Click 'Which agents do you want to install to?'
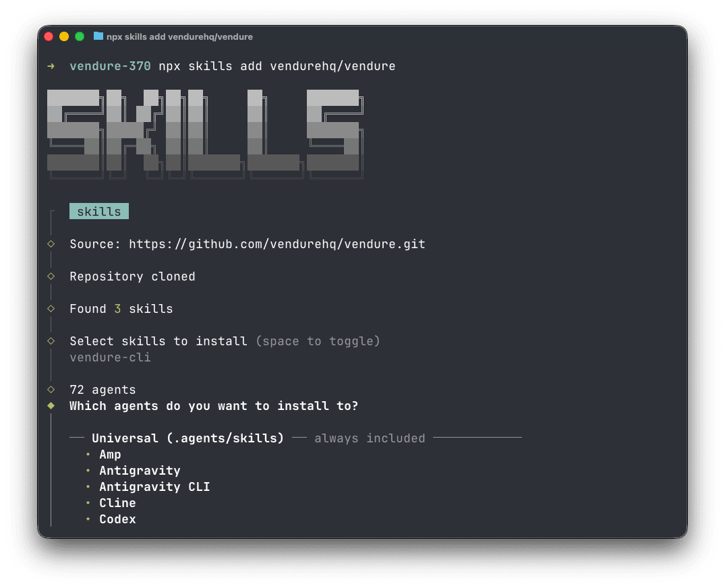The image size is (725, 588). 214,406
